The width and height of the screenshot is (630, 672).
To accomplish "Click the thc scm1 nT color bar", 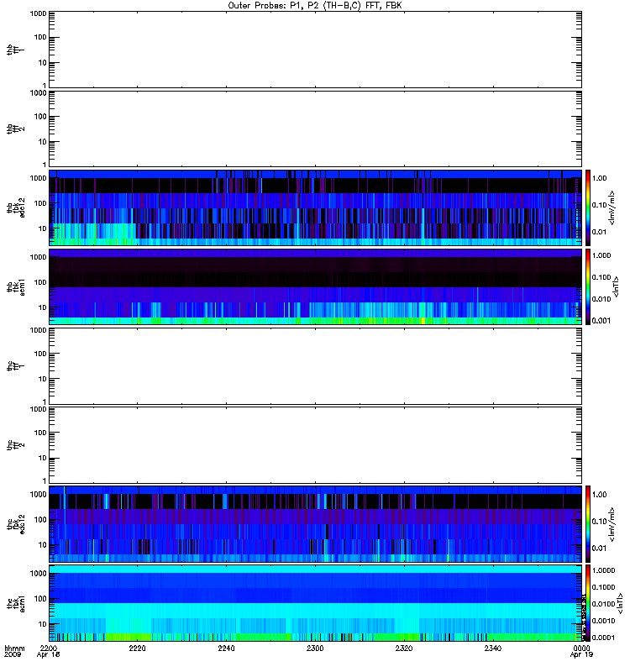I will [x=588, y=603].
